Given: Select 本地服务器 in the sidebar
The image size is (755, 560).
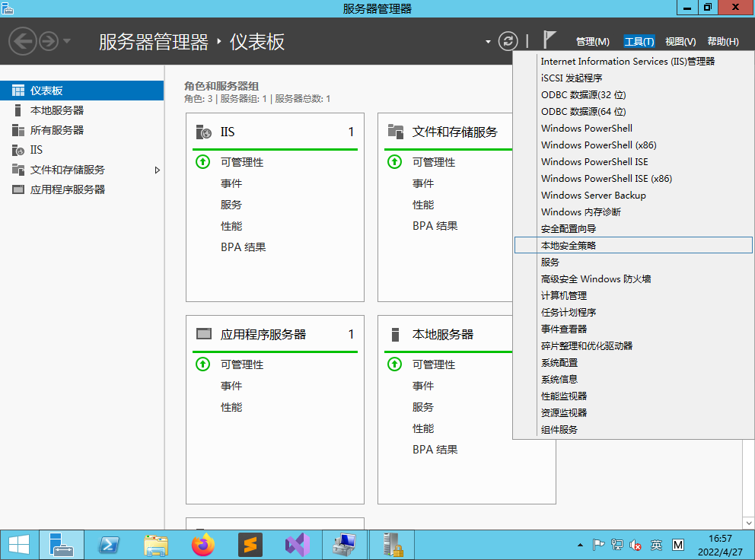Looking at the screenshot, I should (82, 110).
